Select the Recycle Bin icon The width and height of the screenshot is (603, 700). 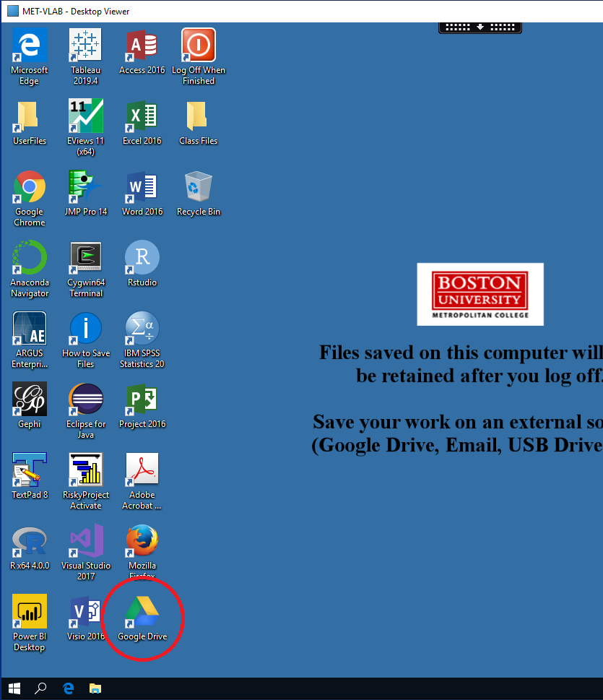pos(198,188)
